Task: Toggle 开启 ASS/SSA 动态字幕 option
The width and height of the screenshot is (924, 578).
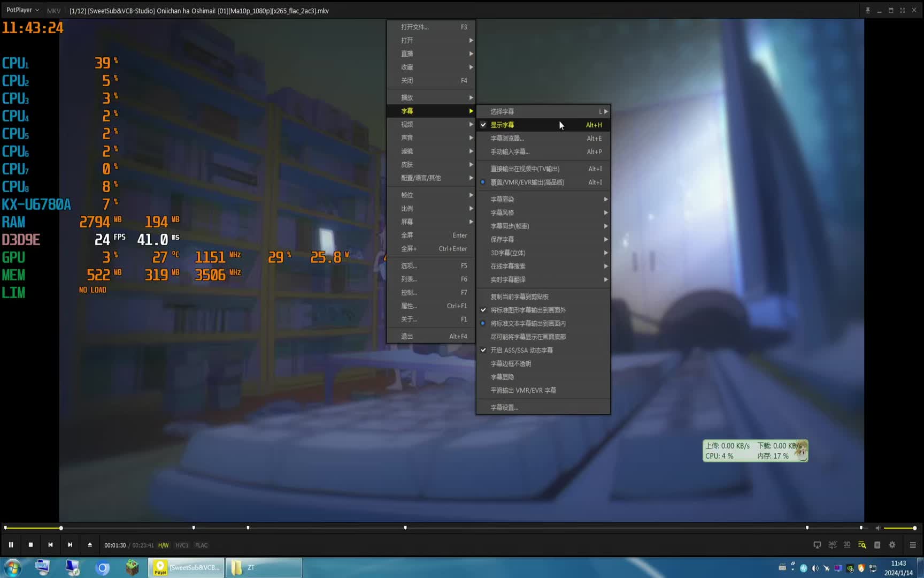Action: click(x=521, y=350)
